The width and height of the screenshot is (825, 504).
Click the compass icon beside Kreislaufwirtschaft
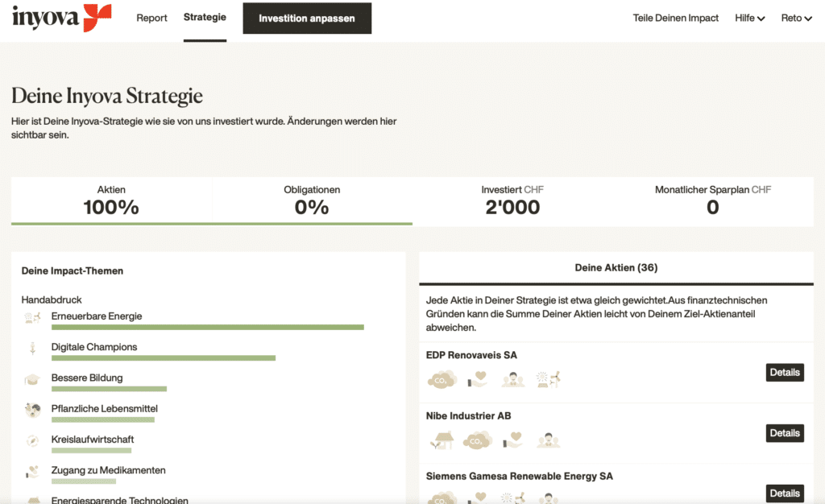(32, 440)
